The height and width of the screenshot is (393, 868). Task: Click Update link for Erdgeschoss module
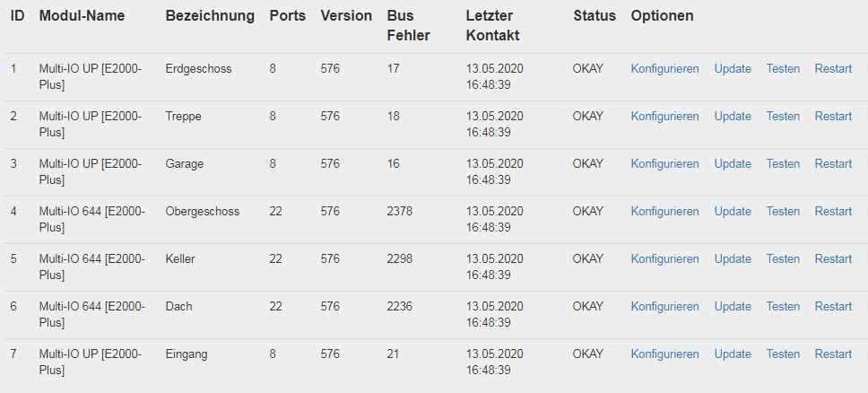pyautogui.click(x=733, y=69)
